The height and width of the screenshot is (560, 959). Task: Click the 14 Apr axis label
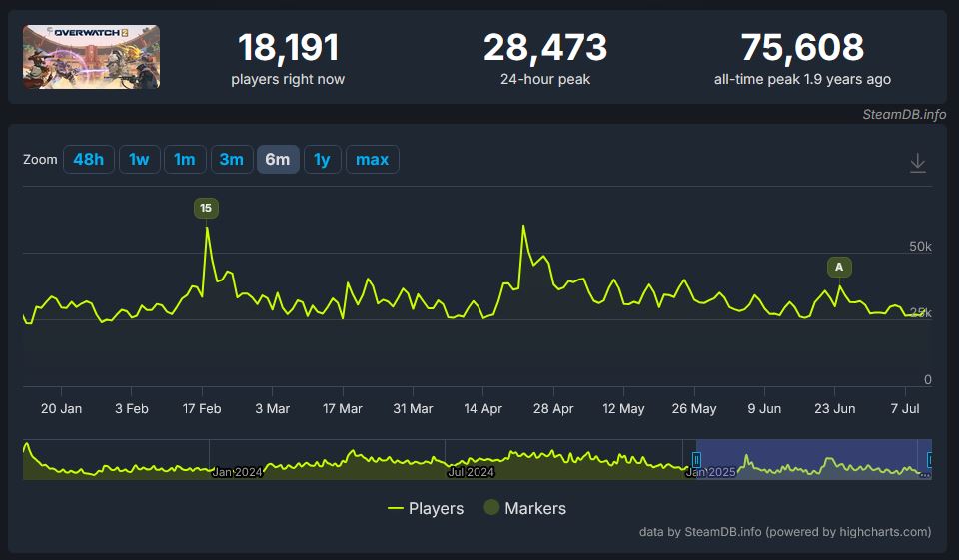pyautogui.click(x=483, y=409)
